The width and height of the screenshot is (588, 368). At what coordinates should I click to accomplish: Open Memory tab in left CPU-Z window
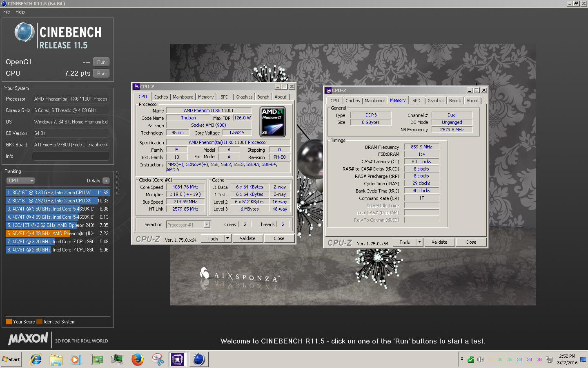click(x=206, y=97)
